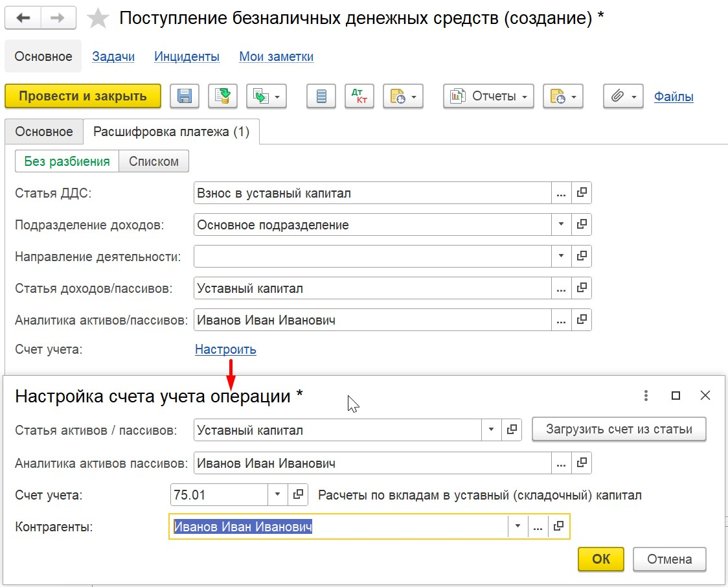Open the dialog's Аналитика активов пассивов item form
This screenshot has width=728, height=587.
tap(581, 463)
